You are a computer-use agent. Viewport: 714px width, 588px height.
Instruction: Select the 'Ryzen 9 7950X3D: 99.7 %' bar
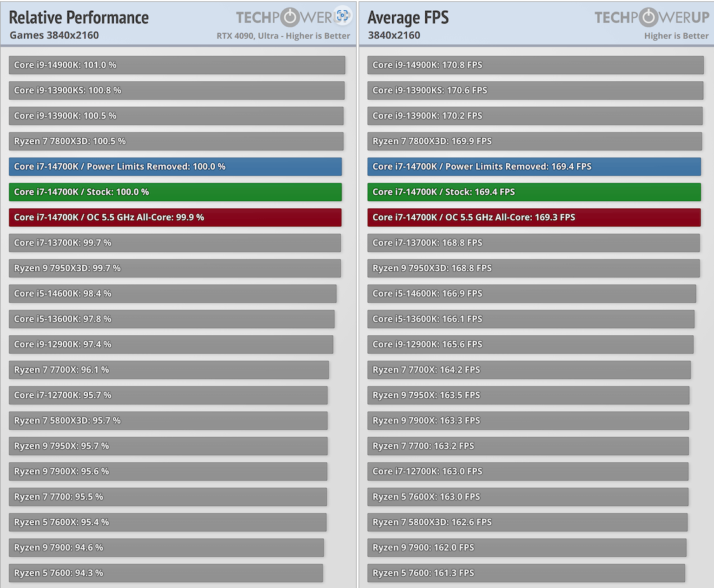175,268
